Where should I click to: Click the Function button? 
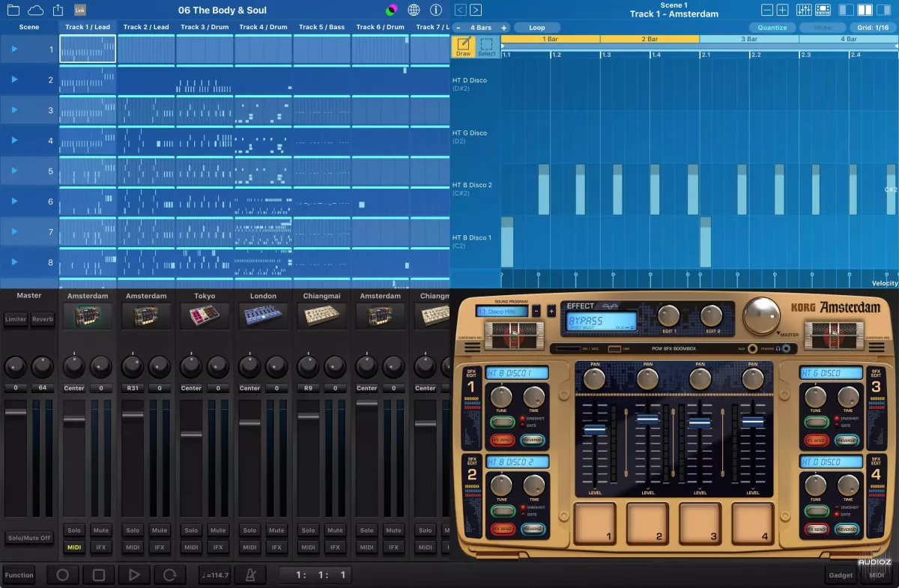click(19, 575)
